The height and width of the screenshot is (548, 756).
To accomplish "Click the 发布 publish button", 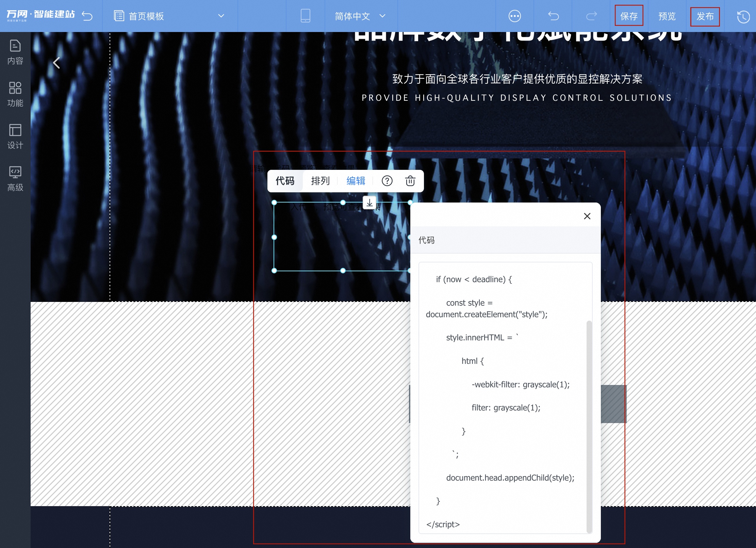I will tap(705, 16).
